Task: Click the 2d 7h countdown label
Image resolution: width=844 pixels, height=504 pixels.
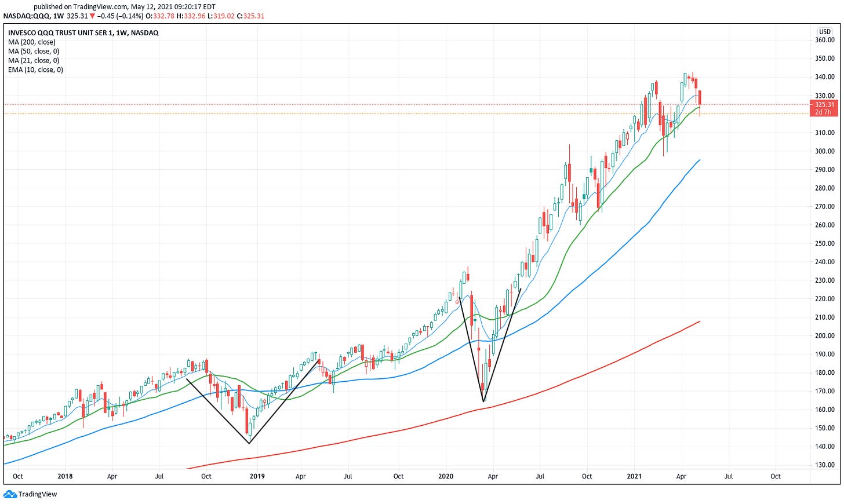Action: click(x=823, y=112)
